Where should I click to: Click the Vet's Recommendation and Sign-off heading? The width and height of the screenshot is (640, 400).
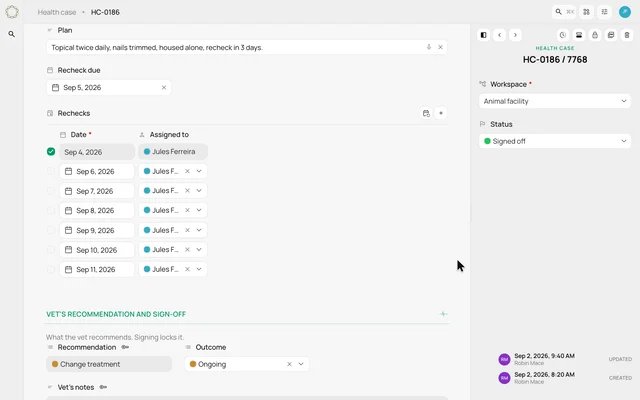click(x=116, y=314)
